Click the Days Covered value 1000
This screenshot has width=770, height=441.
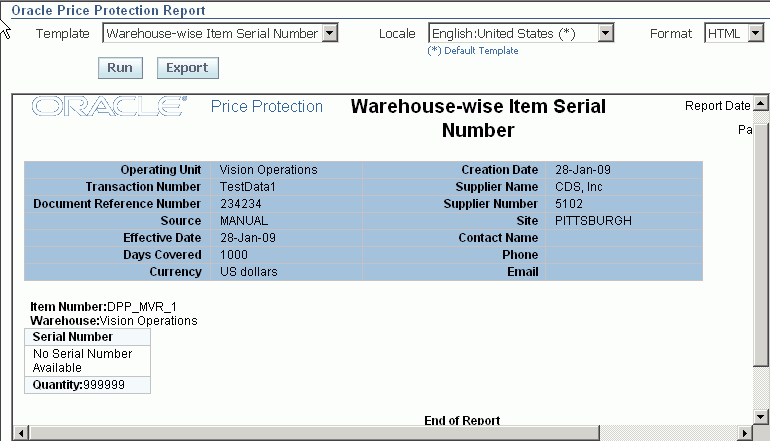pyautogui.click(x=234, y=255)
